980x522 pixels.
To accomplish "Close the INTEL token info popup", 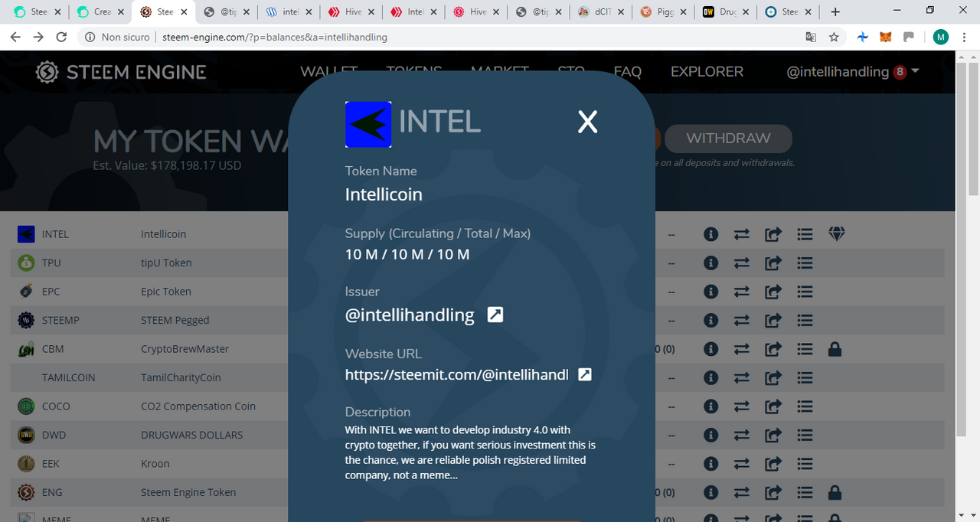I will [x=587, y=122].
